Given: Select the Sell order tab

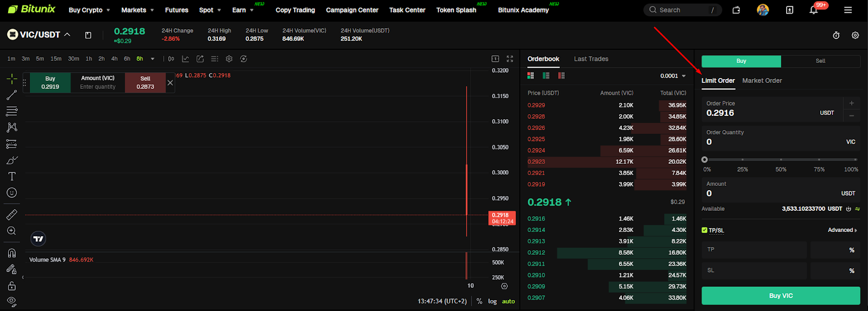Looking at the screenshot, I should point(820,61).
